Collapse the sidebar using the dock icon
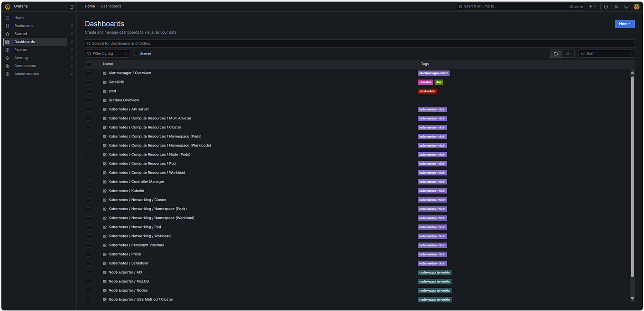 click(71, 6)
